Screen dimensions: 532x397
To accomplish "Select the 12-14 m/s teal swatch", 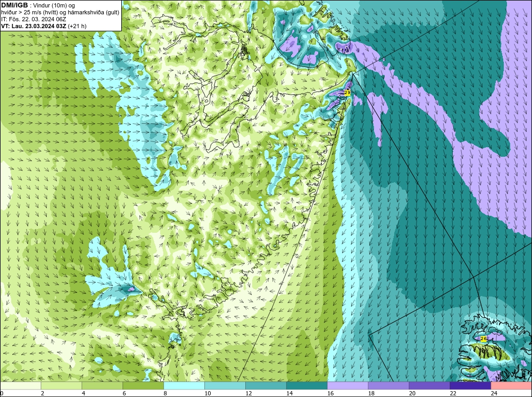I will coord(266,386).
